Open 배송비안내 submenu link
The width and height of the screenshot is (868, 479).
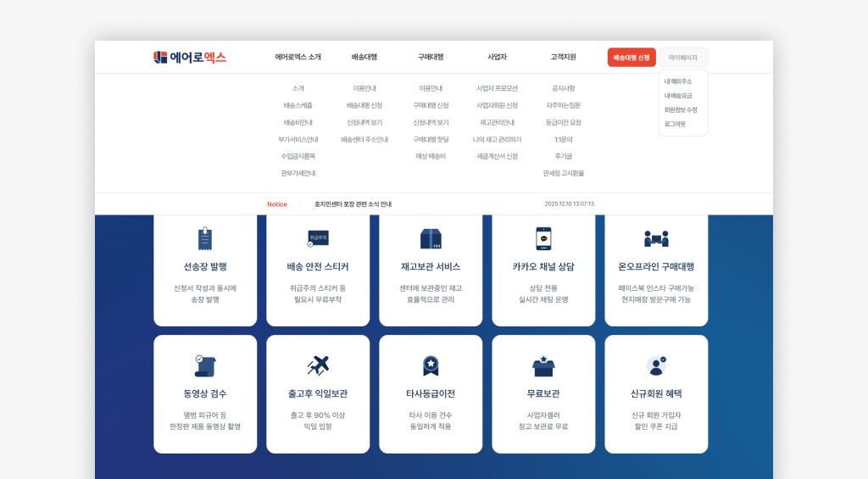(x=298, y=122)
